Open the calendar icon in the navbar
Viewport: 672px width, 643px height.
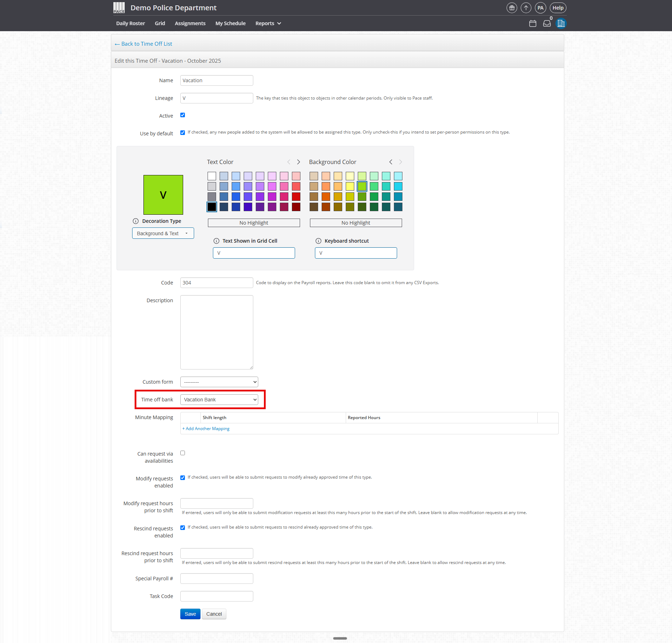pos(533,23)
